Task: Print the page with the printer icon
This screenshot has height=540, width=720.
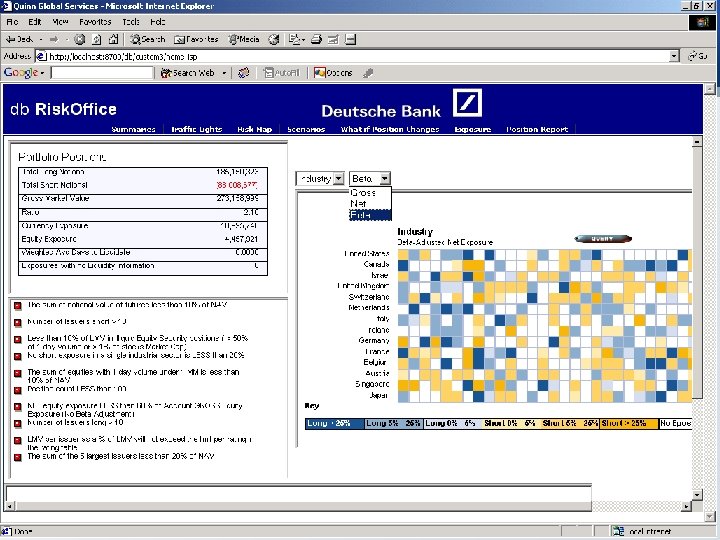Action: coord(316,39)
